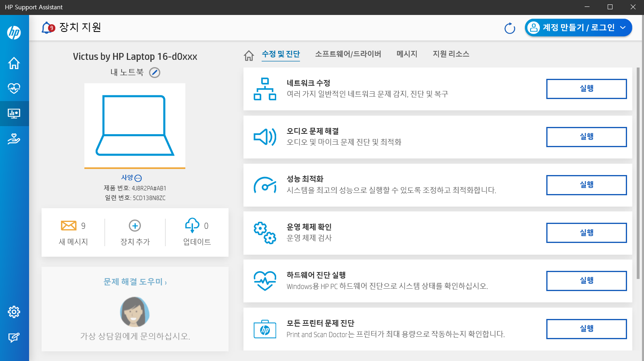Screen dimensions: 644x361
Task: Click the 새 메시지 label
Action: (x=73, y=242)
